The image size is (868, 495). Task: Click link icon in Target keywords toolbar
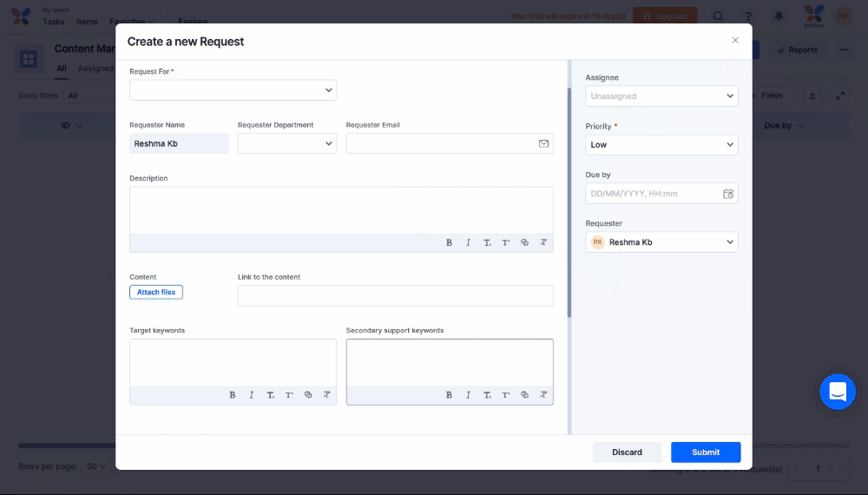(308, 395)
